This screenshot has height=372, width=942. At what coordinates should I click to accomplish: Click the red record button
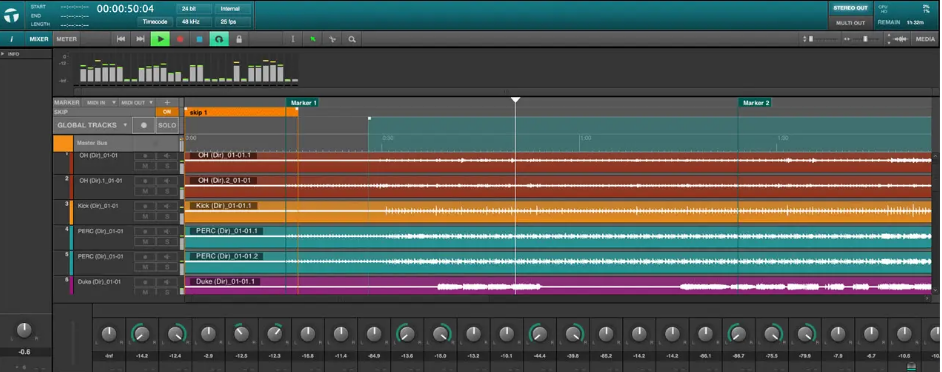point(180,39)
